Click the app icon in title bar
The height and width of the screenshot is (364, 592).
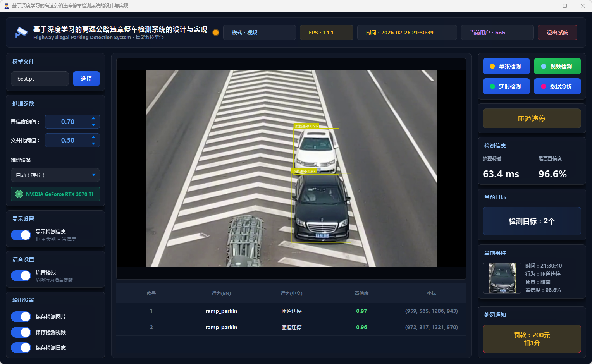[6, 6]
